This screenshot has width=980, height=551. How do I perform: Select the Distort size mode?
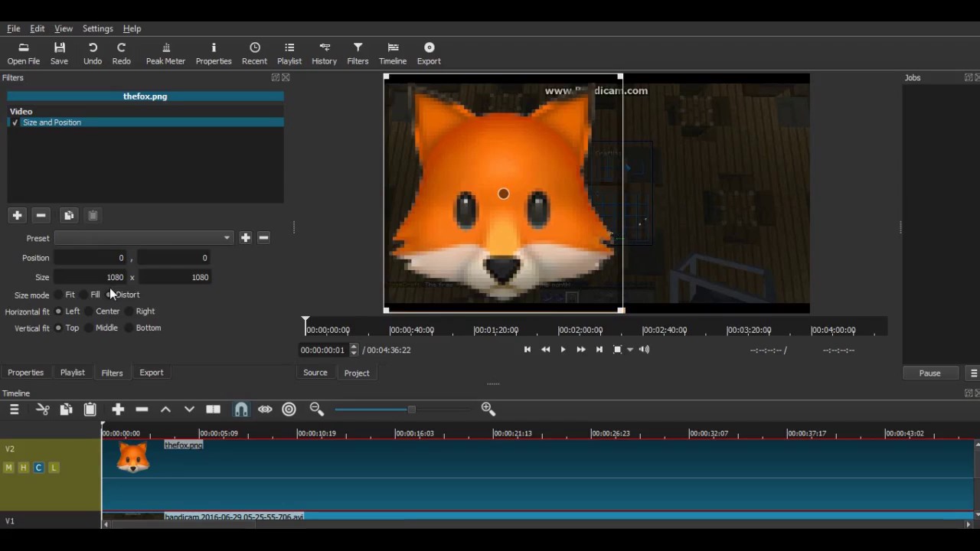tap(109, 295)
